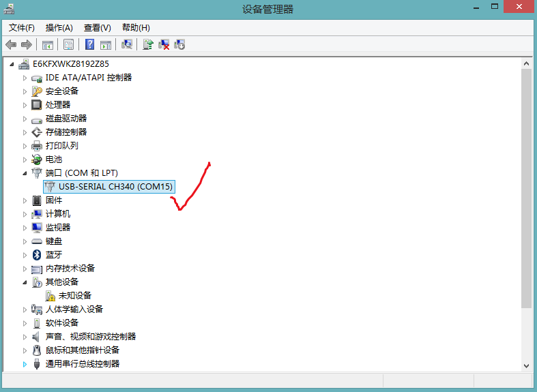
Task: Click the 未知设备 warning icon
Action: [x=50, y=296]
